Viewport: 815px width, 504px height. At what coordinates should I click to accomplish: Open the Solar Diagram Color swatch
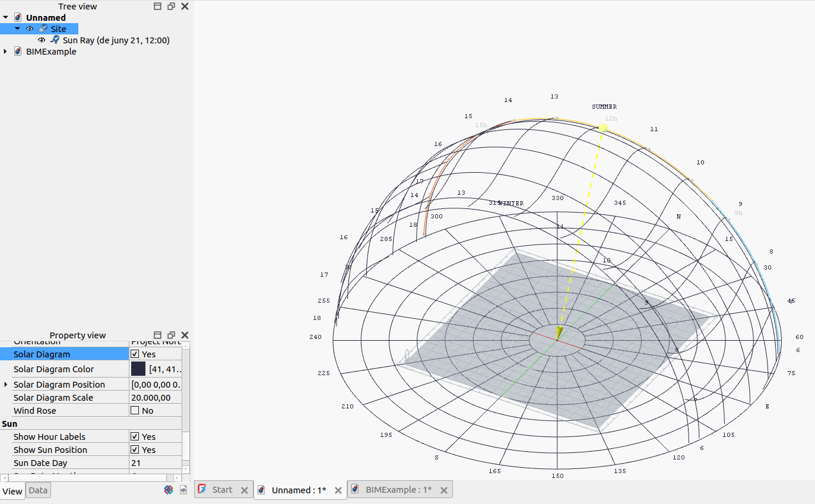coord(138,369)
